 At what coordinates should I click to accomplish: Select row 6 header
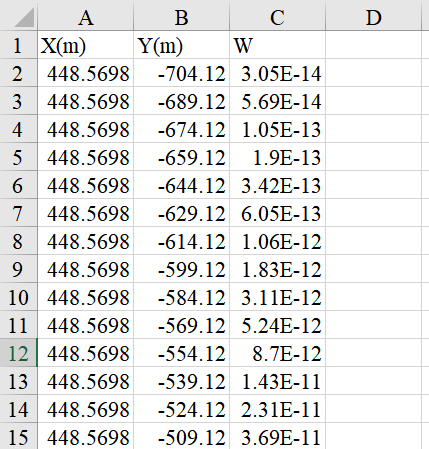coord(18,185)
